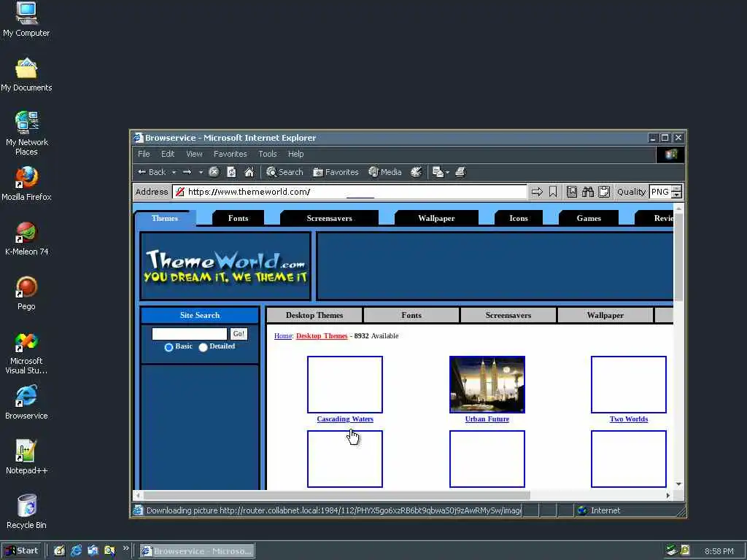Decrease the Quality value with down stepper
747x560 pixels.
(x=676, y=195)
